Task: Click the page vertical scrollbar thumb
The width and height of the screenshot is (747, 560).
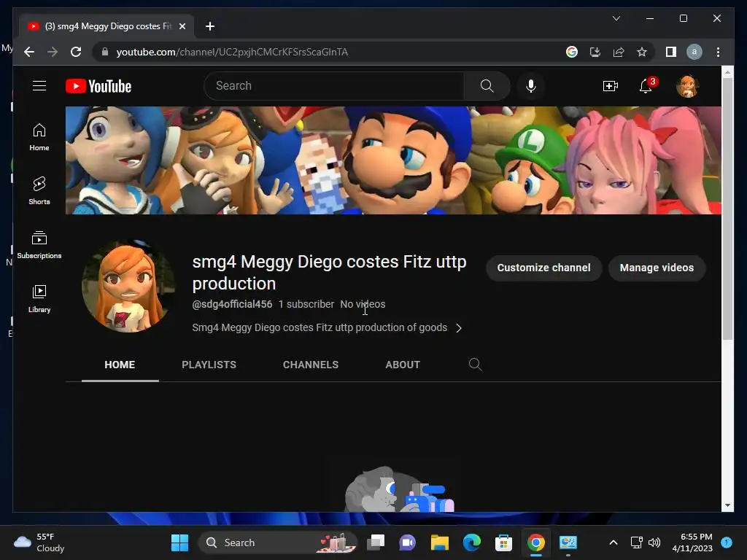Action: tap(727, 208)
